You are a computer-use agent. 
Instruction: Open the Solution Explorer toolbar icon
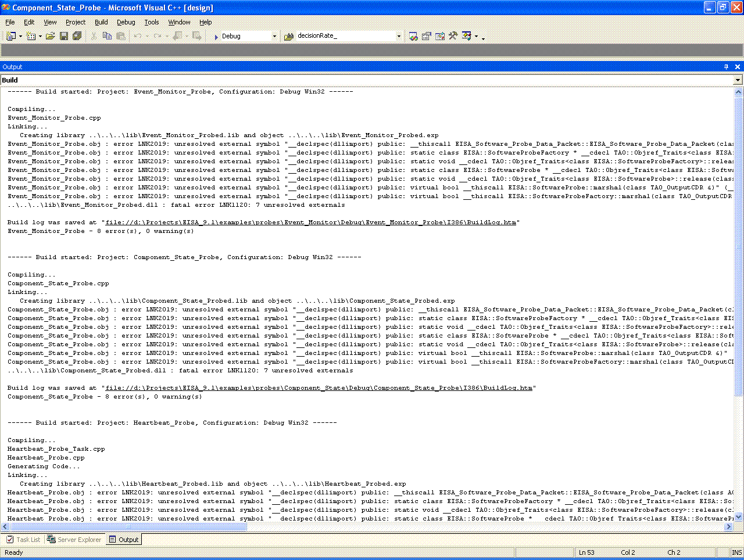pyautogui.click(x=413, y=36)
